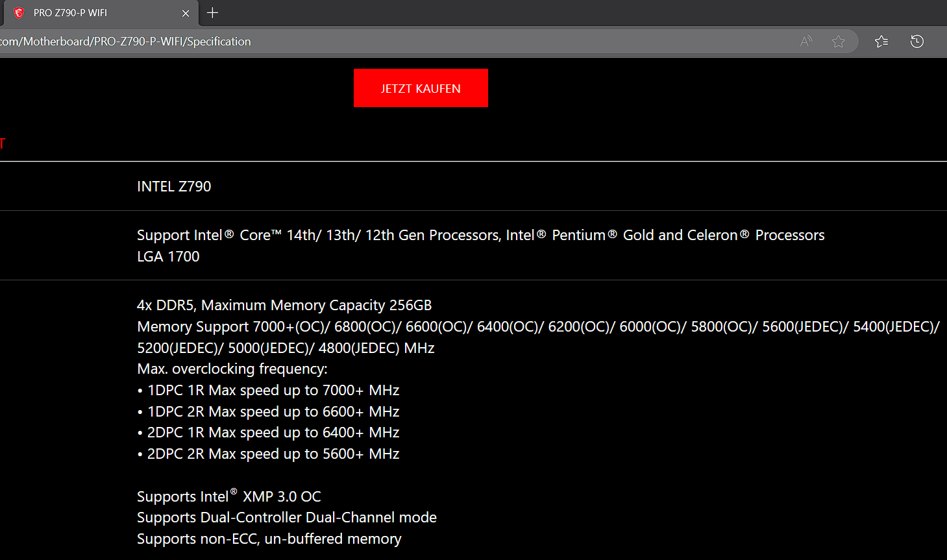
Task: Open the Favorites list icon
Action: pyautogui.click(x=881, y=41)
